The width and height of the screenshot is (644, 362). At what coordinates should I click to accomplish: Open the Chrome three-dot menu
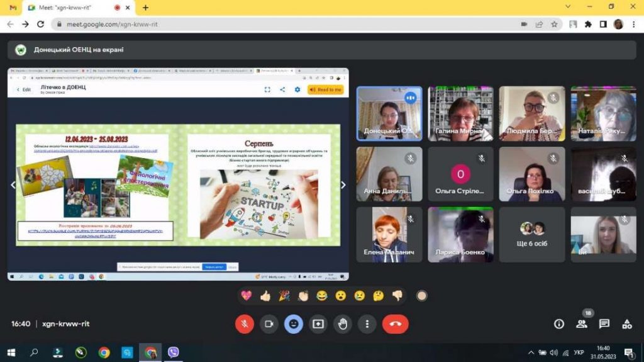(x=634, y=25)
